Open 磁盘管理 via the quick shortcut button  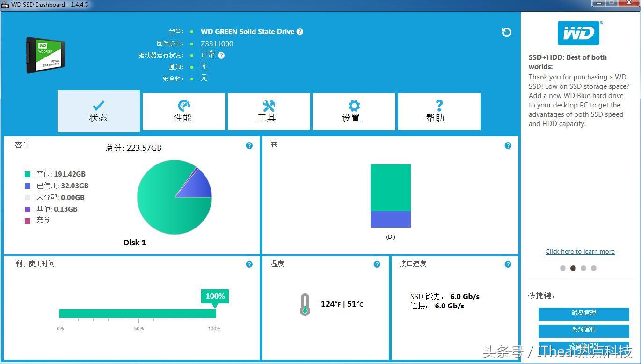584,314
